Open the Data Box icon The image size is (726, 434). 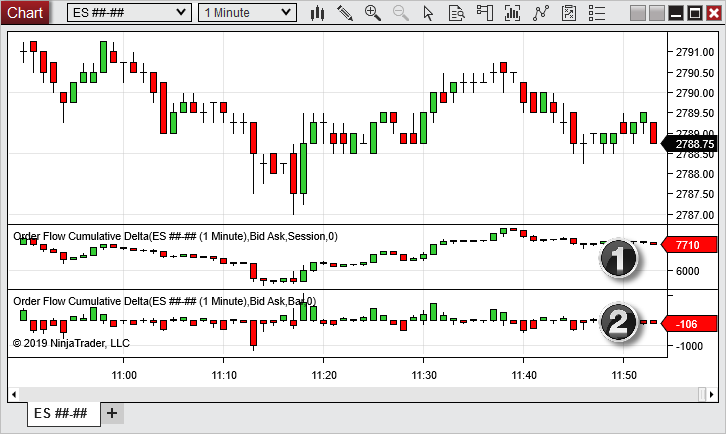(457, 13)
